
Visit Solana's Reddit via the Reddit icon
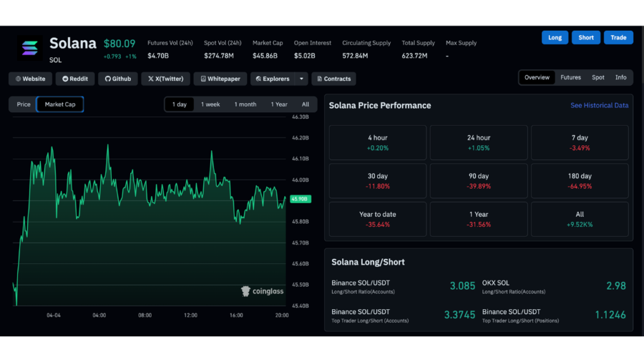(65, 79)
